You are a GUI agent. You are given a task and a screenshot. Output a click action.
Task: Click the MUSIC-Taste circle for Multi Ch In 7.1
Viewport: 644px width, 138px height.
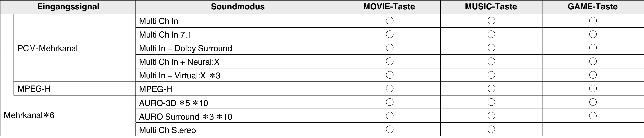coord(491,34)
